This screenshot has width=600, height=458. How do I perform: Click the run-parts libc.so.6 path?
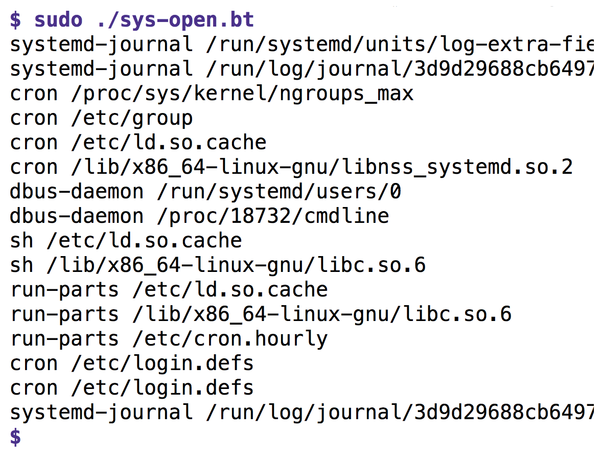322,314
